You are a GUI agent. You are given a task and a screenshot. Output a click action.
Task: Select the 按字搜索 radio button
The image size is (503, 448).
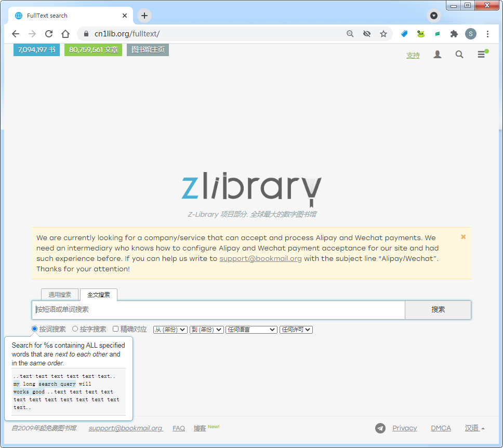[75, 328]
